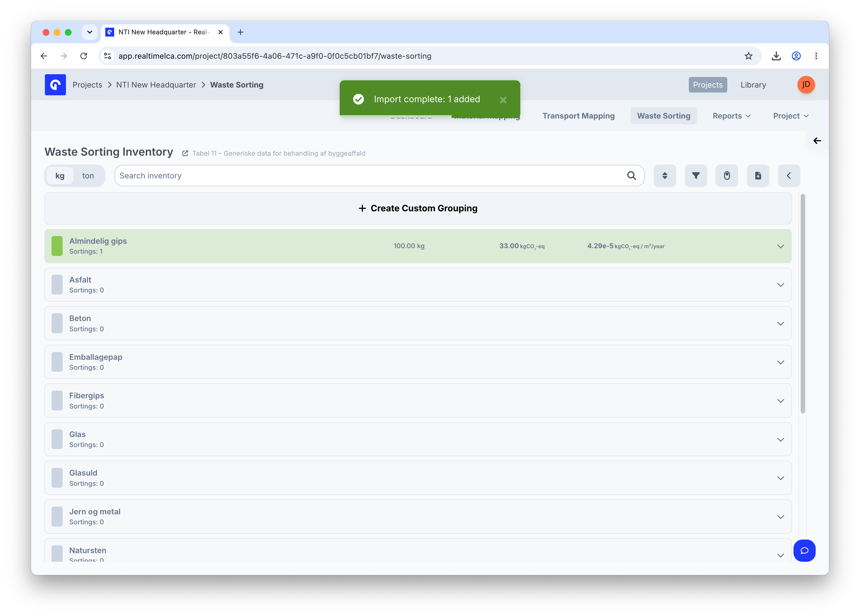This screenshot has height=616, width=860.
Task: Click the collapse panel left chevron button
Action: pos(789,176)
